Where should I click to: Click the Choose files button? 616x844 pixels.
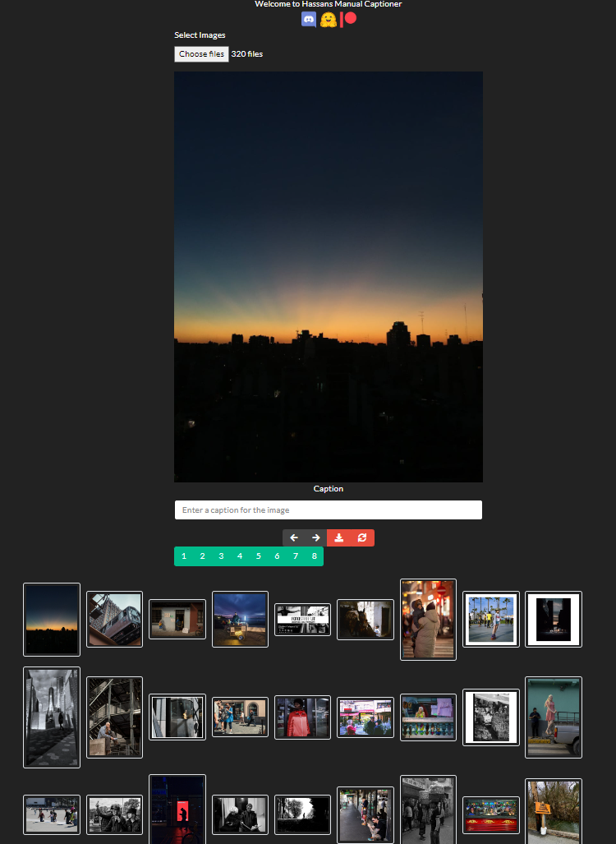[201, 53]
